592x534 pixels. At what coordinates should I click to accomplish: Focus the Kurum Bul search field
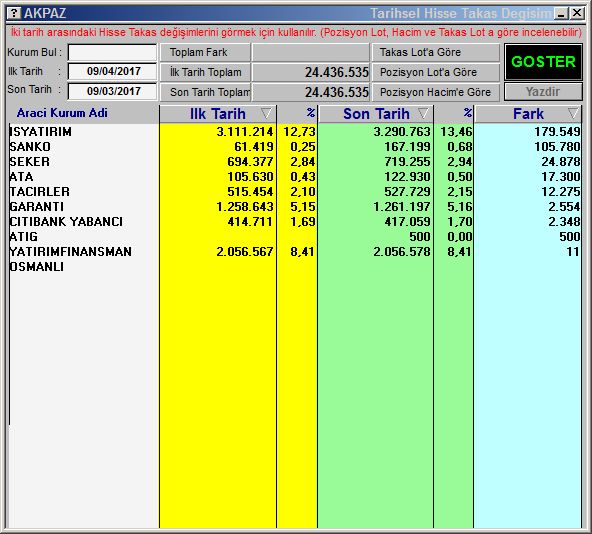click(113, 52)
